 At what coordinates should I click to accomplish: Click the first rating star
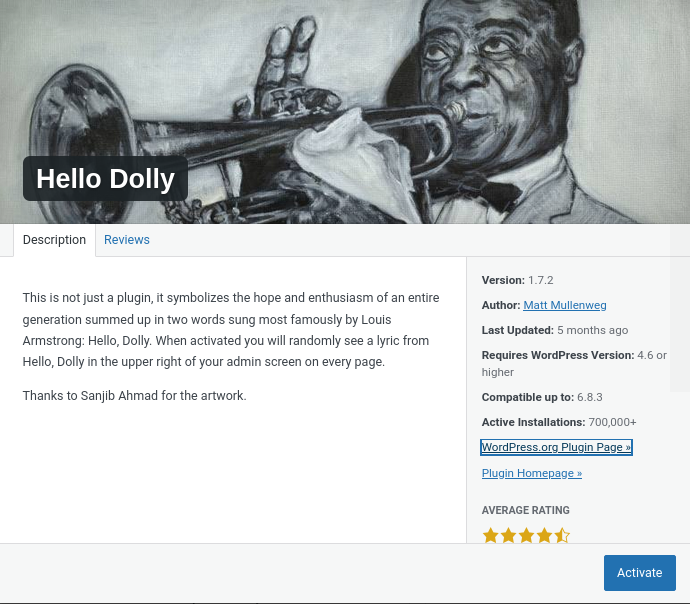pos(491,535)
